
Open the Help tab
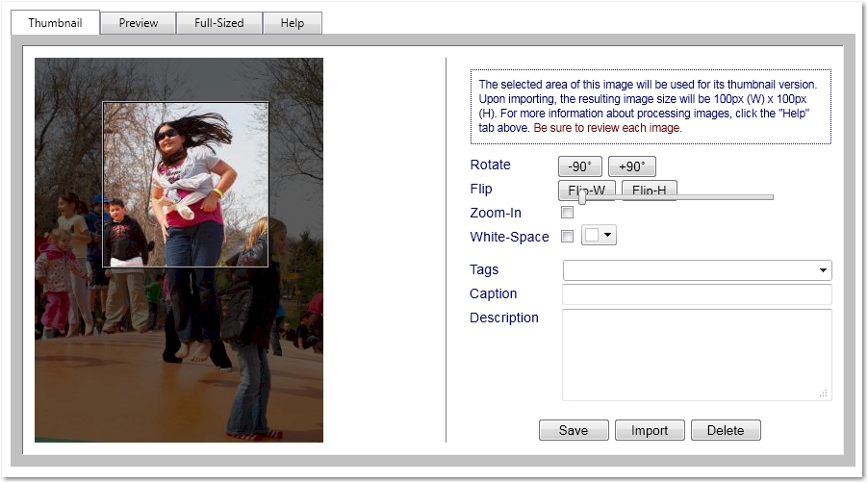[x=293, y=23]
